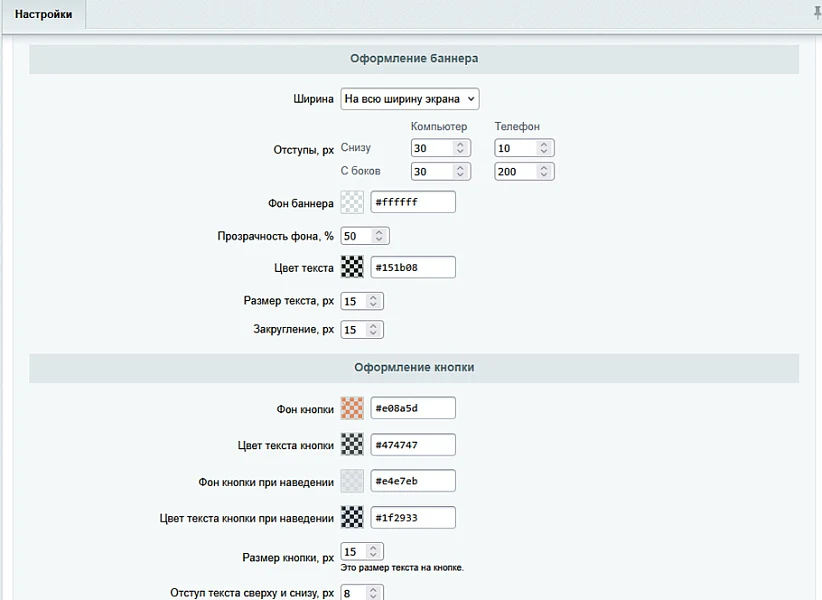
Task: Click the Прозрачность фона percentage field
Action: [365, 236]
